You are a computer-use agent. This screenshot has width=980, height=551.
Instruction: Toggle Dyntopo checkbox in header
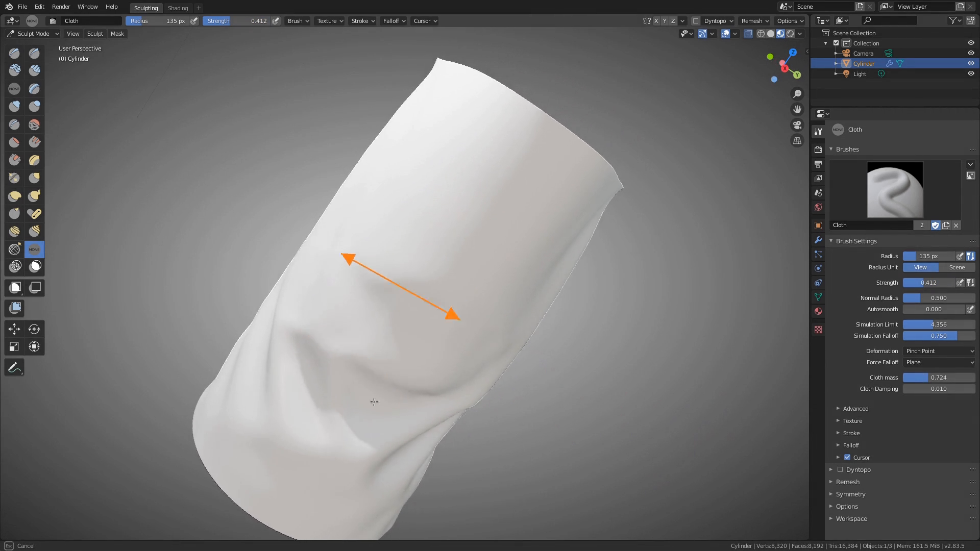(x=696, y=20)
